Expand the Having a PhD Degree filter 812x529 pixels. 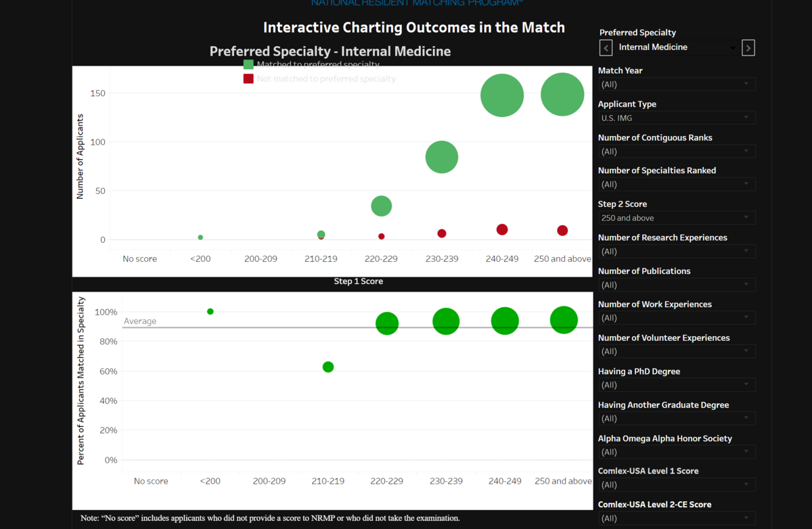click(x=677, y=385)
